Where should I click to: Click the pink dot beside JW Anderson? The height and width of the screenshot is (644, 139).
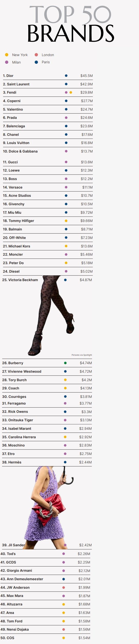[64, 587]
